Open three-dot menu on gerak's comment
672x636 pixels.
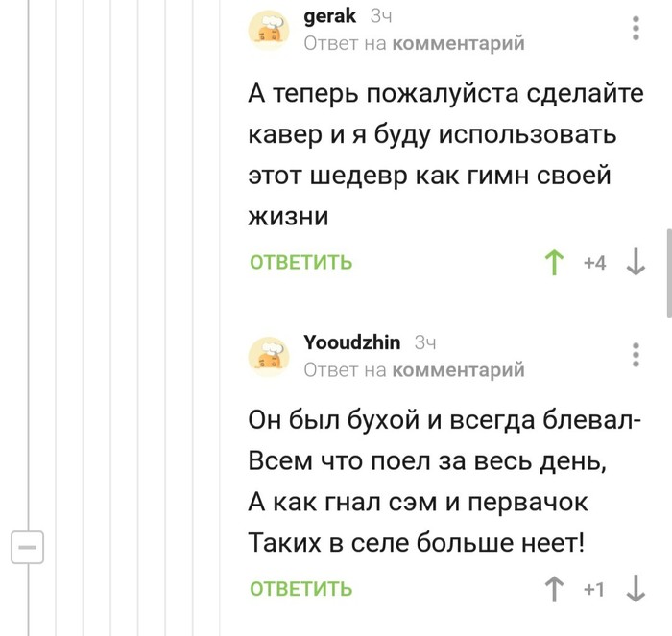pyautogui.click(x=636, y=28)
